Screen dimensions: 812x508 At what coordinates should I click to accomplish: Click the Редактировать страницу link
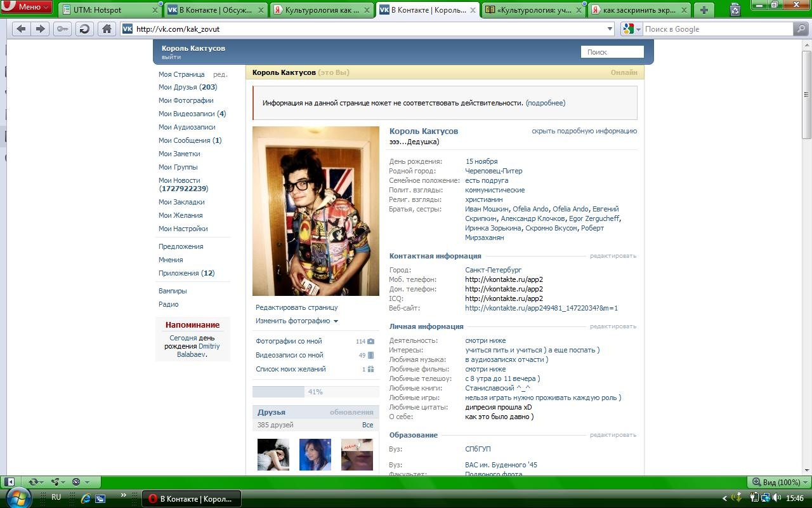pos(296,307)
